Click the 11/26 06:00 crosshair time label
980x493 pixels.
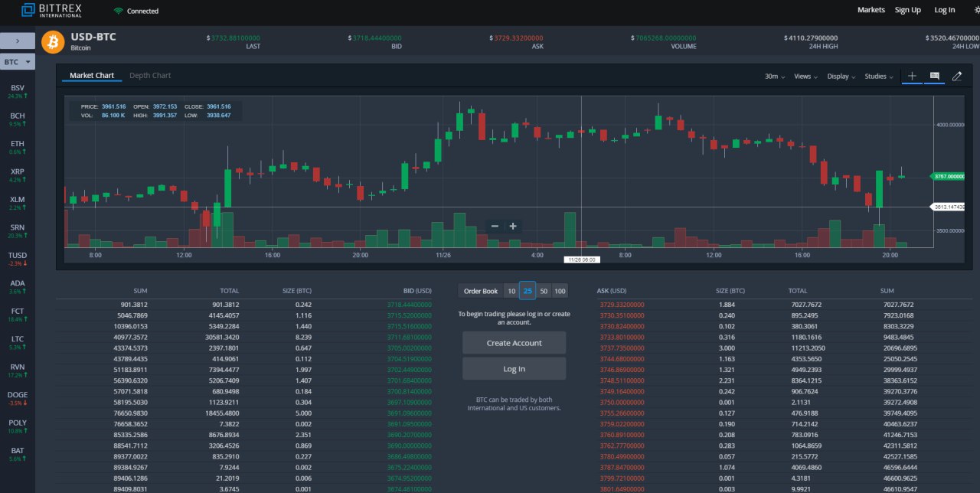(x=582, y=260)
